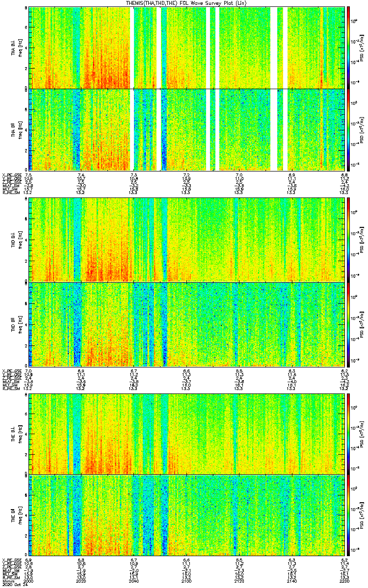Click the color bar beside THA B-perpendicular panel
This screenshot has width=368, height=588.
(x=349, y=48)
